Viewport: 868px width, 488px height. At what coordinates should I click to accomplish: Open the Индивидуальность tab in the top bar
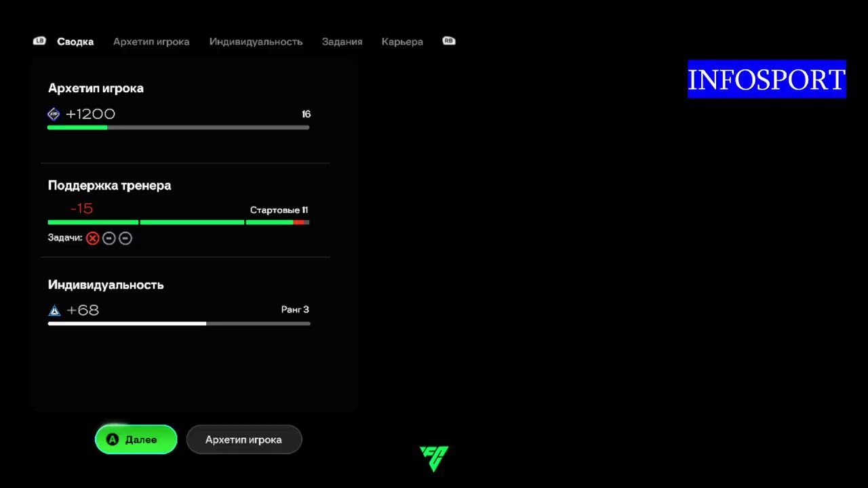click(x=256, y=41)
